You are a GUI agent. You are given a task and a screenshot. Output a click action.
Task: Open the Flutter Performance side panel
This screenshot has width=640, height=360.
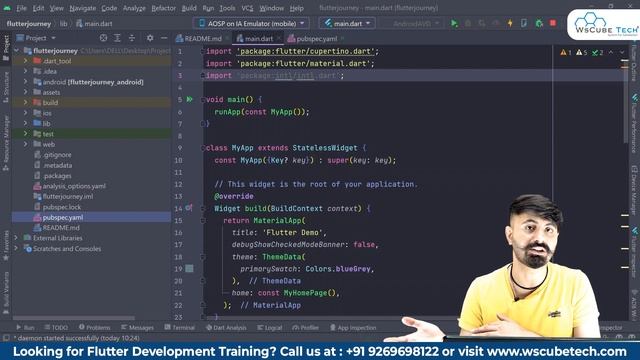click(634, 123)
